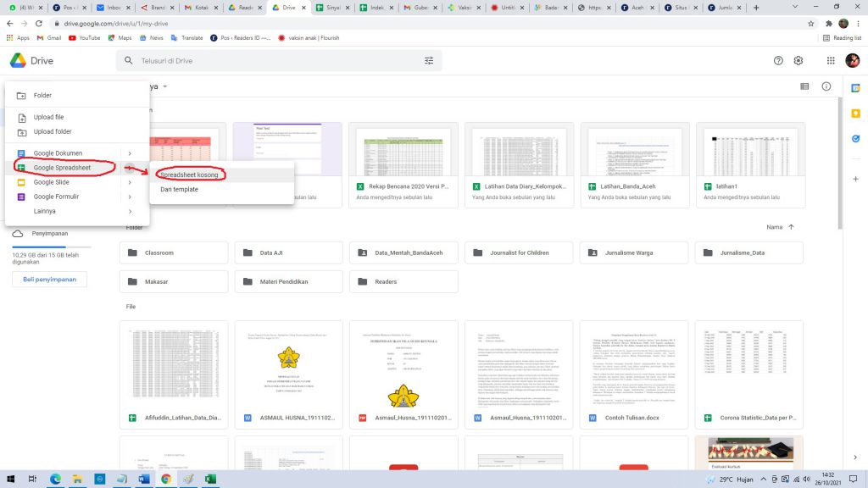The width and height of the screenshot is (868, 488).
Task: Open YouTube bookmark in bookmarks bar
Action: coord(84,38)
